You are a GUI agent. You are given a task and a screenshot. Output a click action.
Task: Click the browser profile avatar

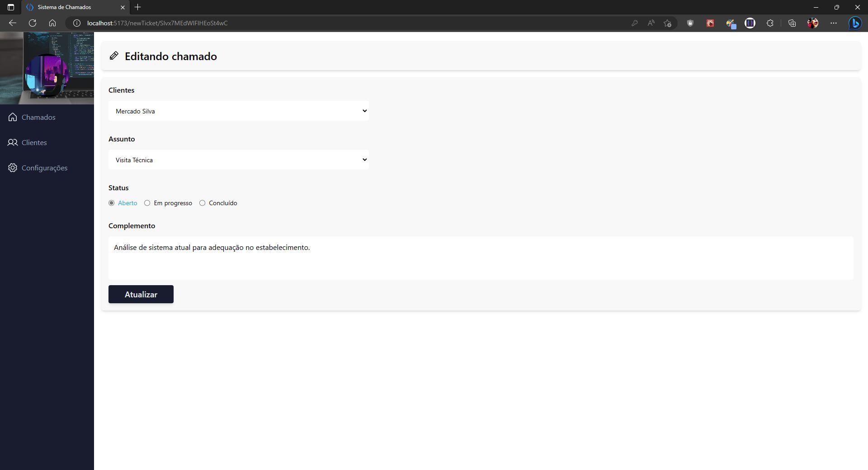(813, 23)
